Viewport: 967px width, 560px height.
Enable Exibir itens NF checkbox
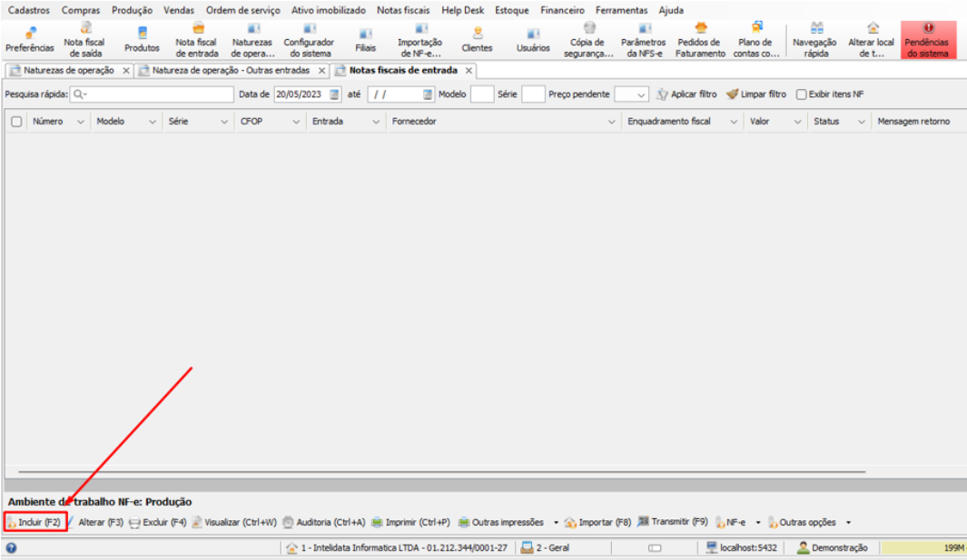801,94
